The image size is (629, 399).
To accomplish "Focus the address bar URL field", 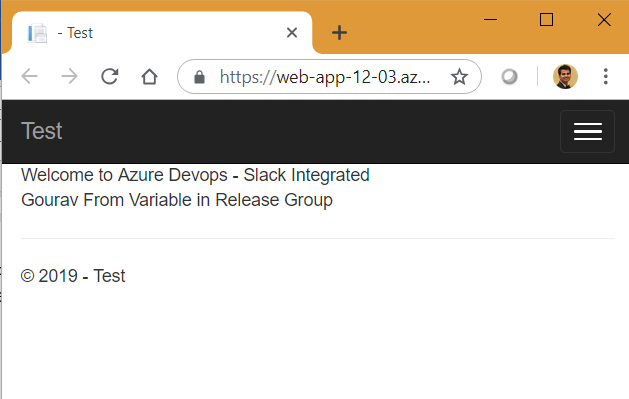I will pos(325,77).
